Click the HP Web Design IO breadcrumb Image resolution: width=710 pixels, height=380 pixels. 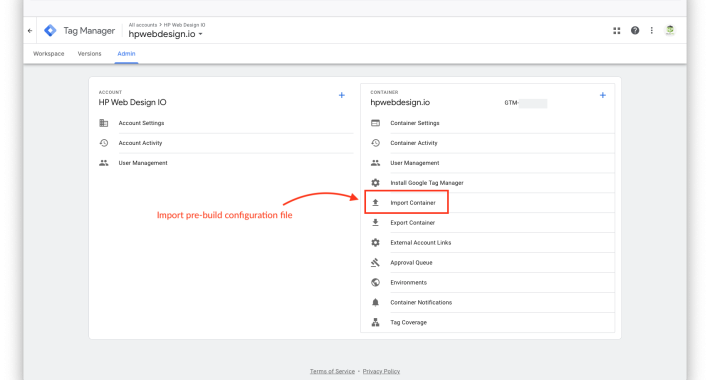click(x=184, y=25)
